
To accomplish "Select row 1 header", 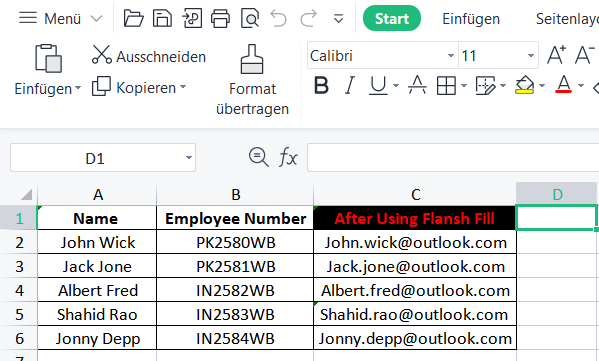I will 19,219.
